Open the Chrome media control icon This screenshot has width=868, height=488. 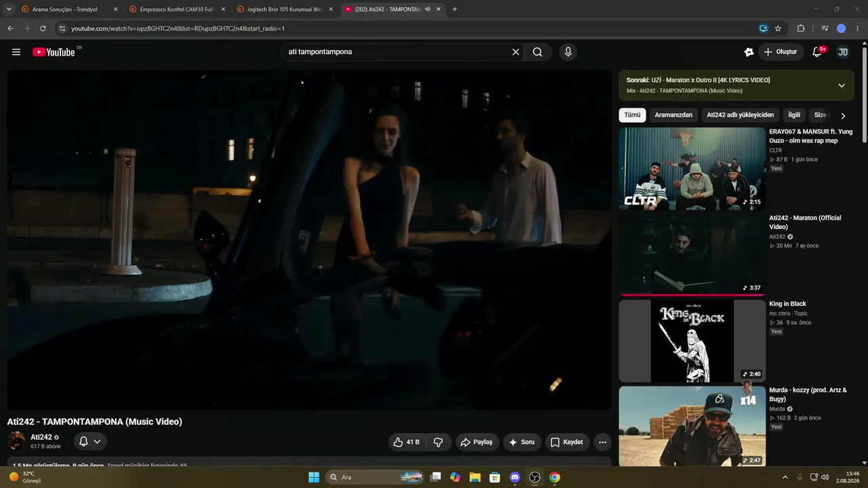tap(825, 28)
